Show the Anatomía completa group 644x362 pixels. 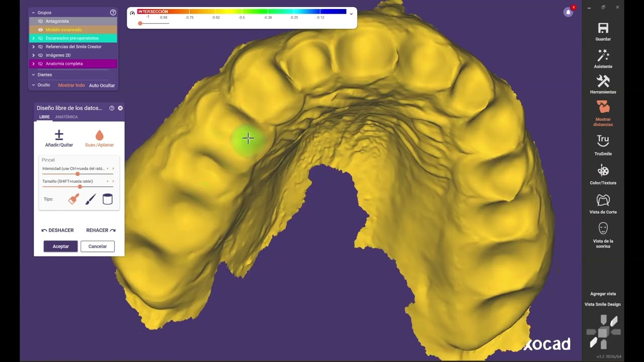(41, 64)
